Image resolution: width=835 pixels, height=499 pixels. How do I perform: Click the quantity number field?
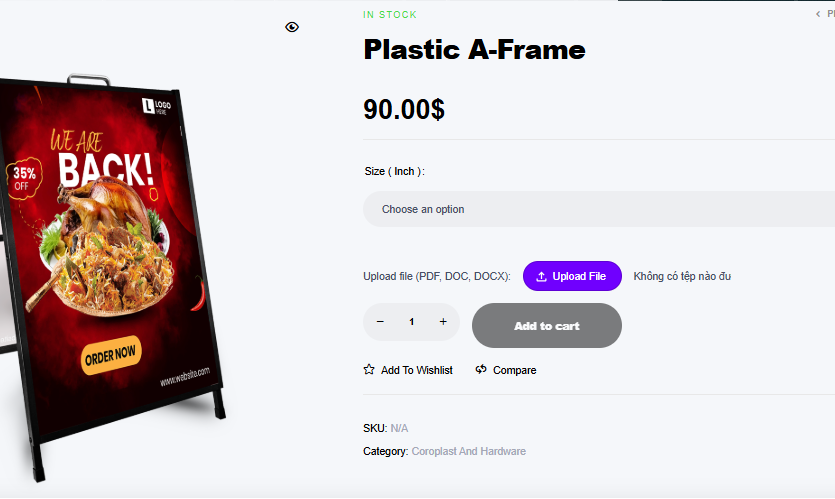411,322
